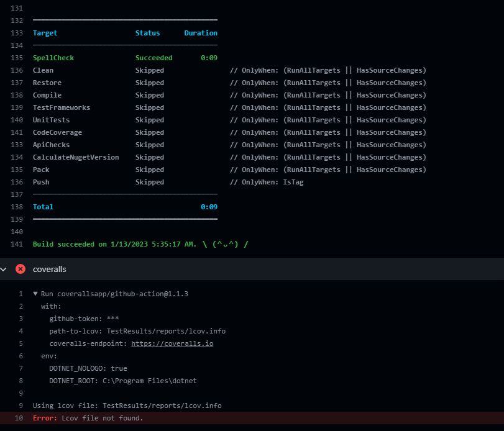This screenshot has width=504, height=431.
Task: Select the coveralls step header
Action: (252, 269)
